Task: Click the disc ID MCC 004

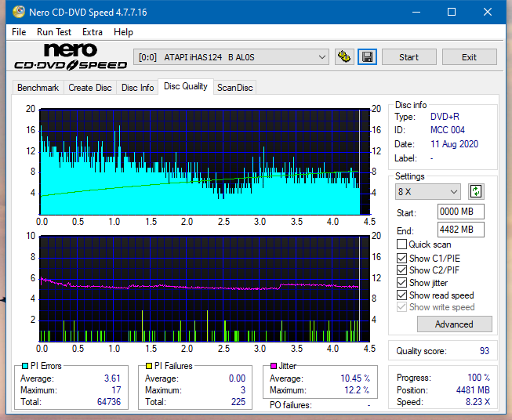Action: (x=448, y=130)
